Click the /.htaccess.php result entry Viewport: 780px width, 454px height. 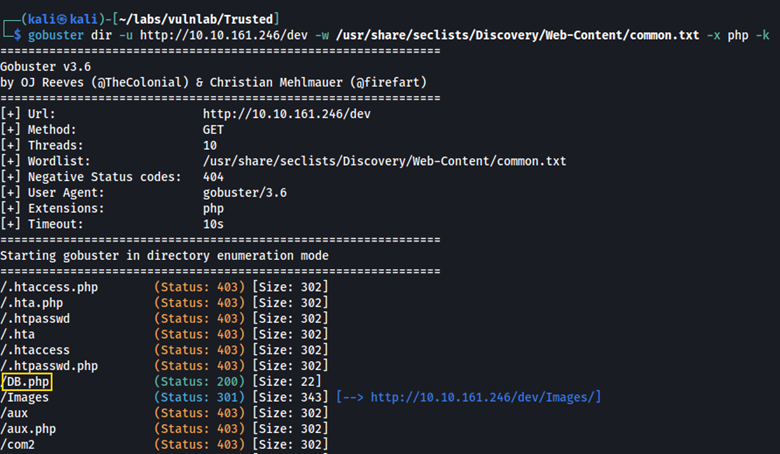pyautogui.click(x=49, y=287)
